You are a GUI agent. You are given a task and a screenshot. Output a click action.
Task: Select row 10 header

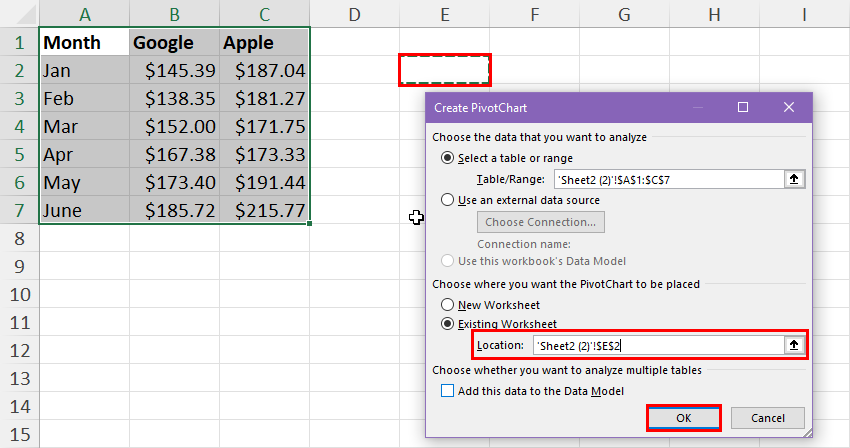(20, 294)
